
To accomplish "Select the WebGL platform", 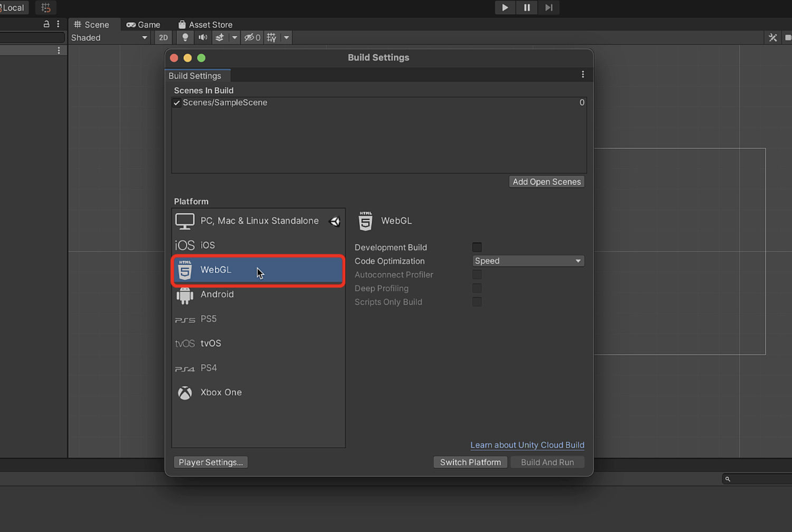I will (x=258, y=270).
